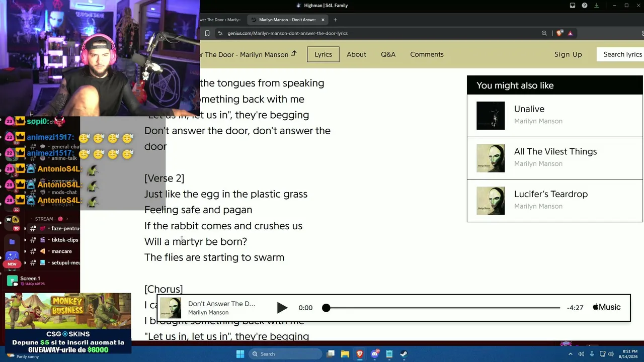Click the zoom magnifier icon in address bar
This screenshot has width=644, height=362.
[x=544, y=33]
